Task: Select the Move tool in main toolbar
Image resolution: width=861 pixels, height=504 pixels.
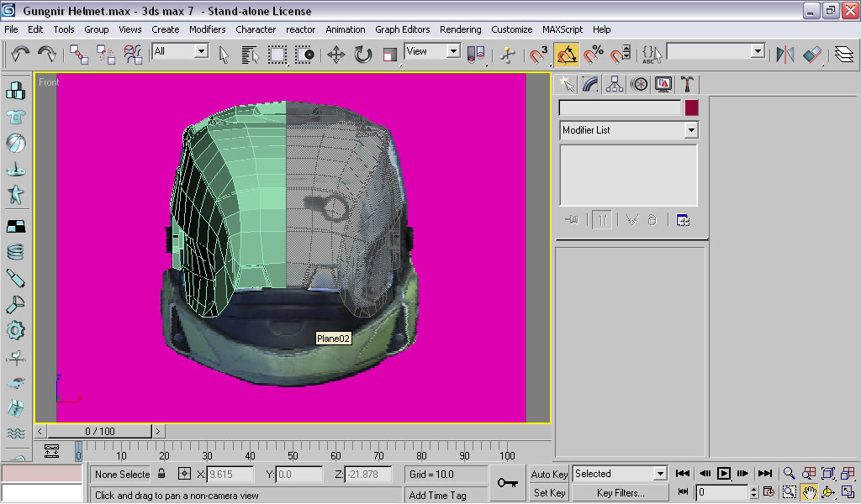Action: pyautogui.click(x=336, y=55)
